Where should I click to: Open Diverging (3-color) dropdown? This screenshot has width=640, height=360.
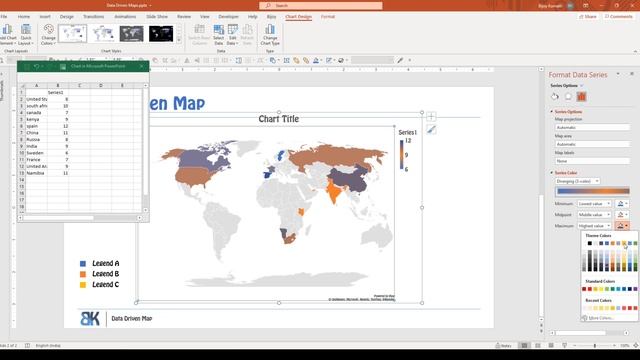coord(578,181)
